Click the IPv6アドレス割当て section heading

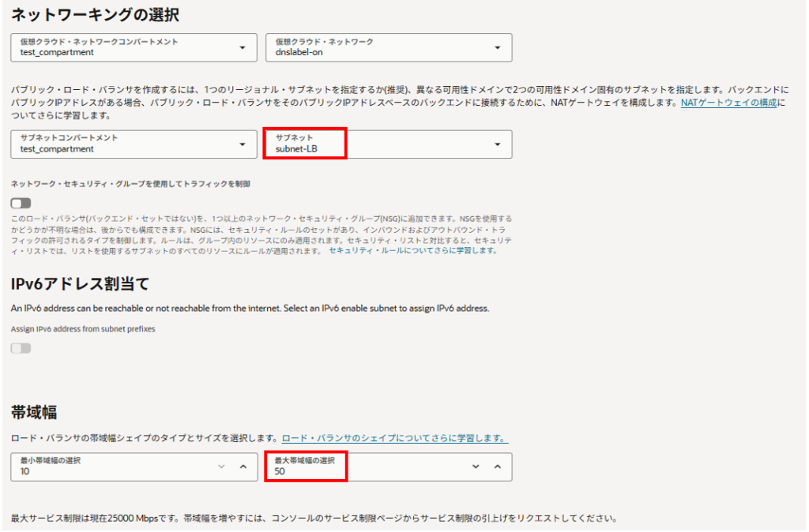point(80,283)
